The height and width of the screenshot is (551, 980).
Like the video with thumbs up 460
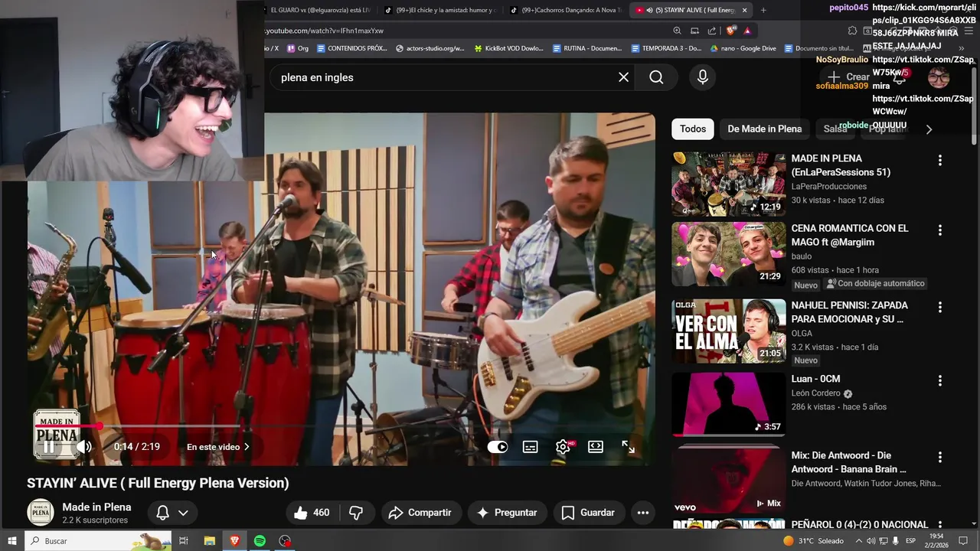point(312,513)
